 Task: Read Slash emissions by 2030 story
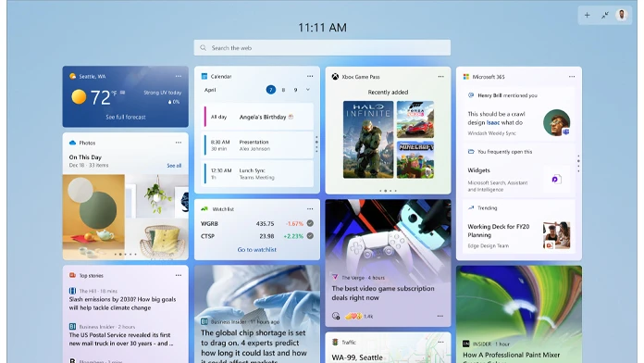pos(122,304)
